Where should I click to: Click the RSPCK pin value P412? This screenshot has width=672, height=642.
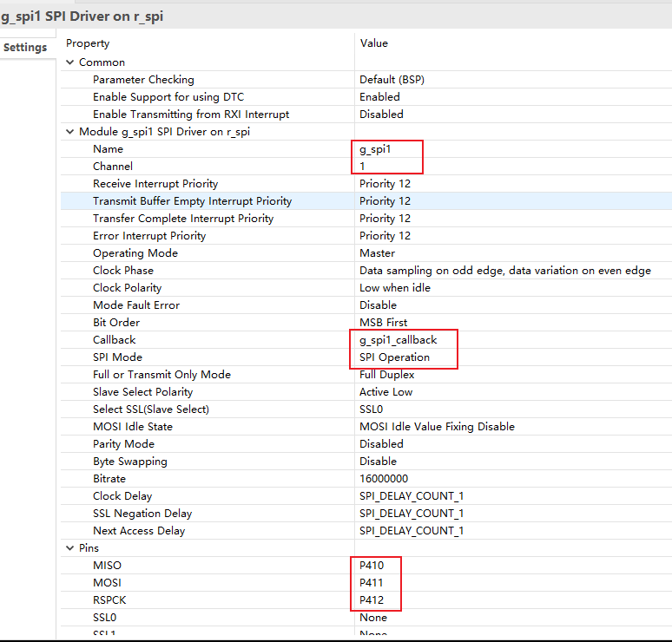coord(372,600)
